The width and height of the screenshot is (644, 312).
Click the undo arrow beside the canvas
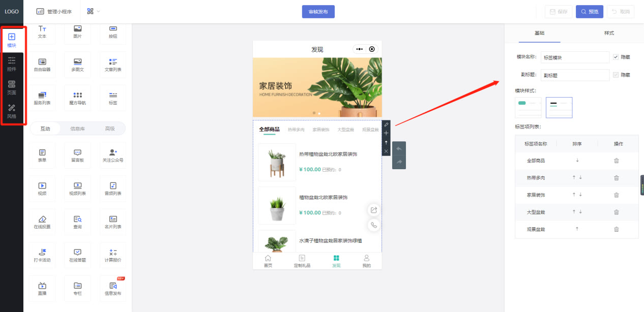pos(399,148)
